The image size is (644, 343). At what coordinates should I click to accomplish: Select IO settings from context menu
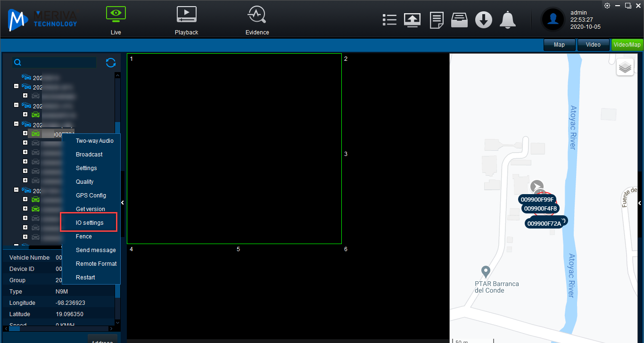point(90,223)
